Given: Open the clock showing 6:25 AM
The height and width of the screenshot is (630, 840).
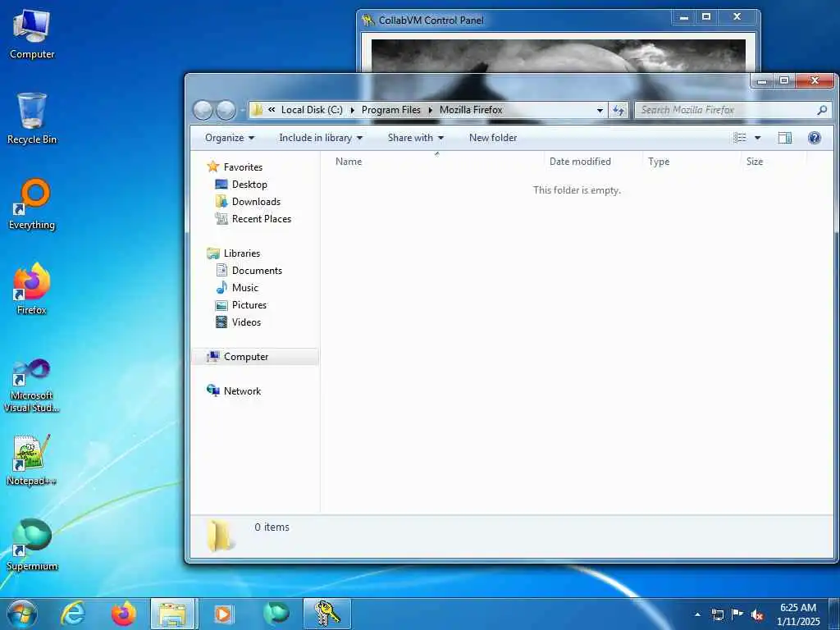Looking at the screenshot, I should click(798, 614).
